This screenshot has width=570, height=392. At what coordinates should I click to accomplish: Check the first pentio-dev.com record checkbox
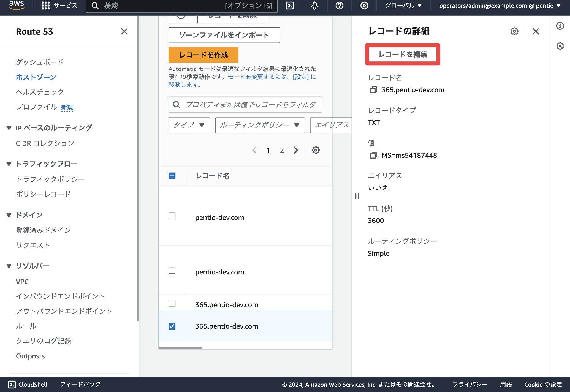(x=172, y=216)
